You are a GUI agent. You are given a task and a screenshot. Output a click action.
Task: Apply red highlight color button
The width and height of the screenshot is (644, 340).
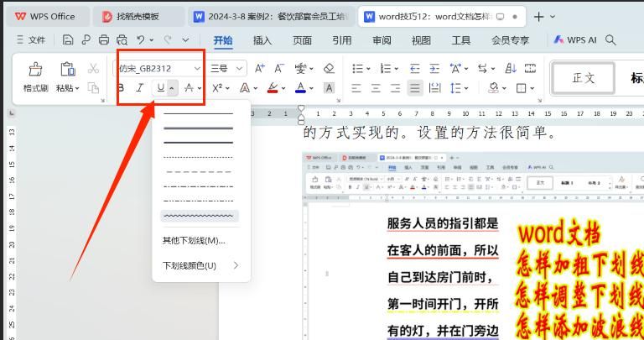[273, 87]
